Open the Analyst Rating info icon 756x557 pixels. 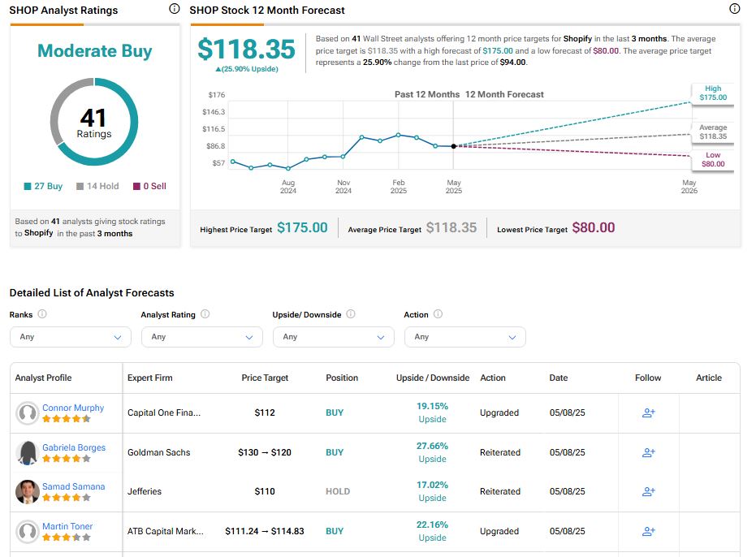click(x=205, y=314)
